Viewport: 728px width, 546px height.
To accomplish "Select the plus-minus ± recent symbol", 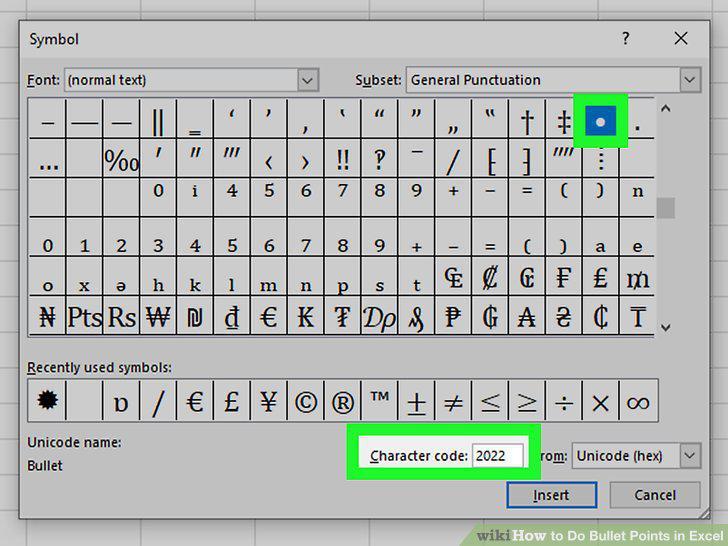I will [x=416, y=401].
